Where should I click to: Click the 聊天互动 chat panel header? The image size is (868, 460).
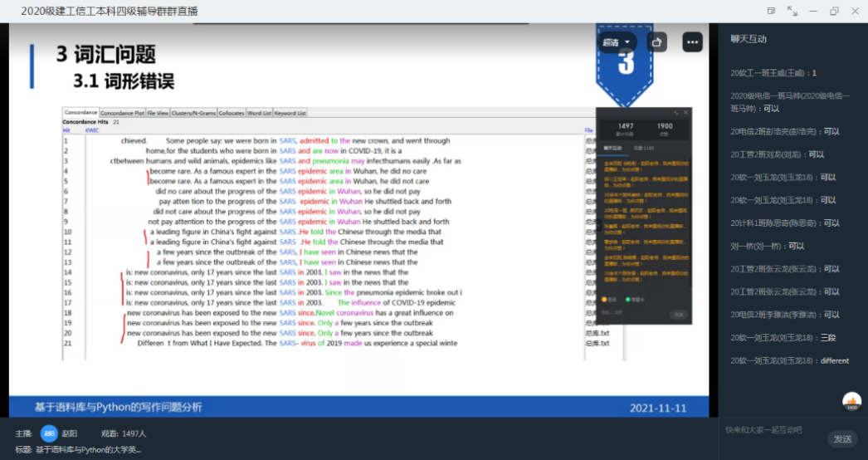749,39
